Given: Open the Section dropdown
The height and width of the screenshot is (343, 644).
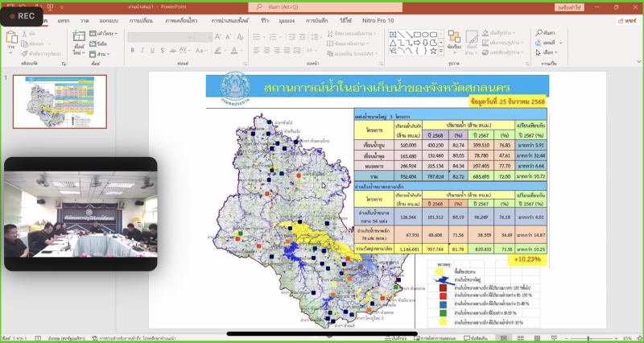Looking at the screenshot, I should pos(104,52).
